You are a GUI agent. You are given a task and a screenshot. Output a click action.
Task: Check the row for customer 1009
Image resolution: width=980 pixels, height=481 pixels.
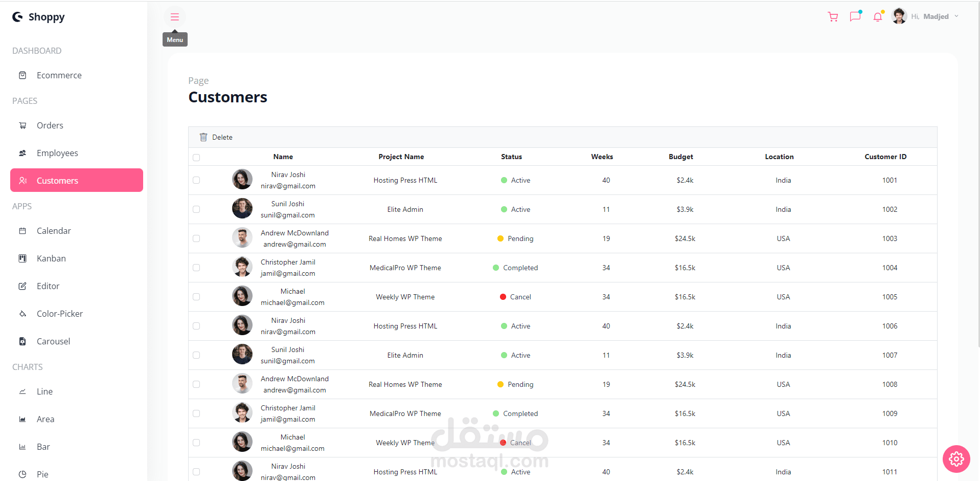(x=196, y=413)
